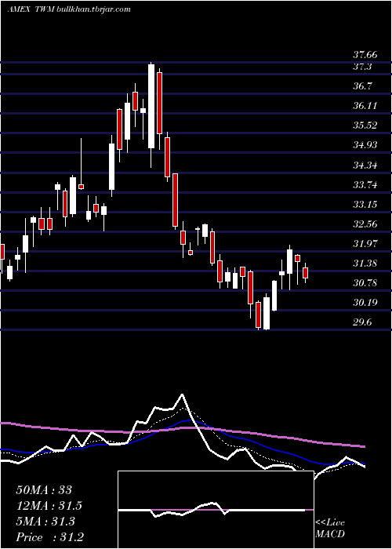The height and width of the screenshot is (549, 392).
Task: Click the 34.93 price axis label
Action: tap(365, 145)
